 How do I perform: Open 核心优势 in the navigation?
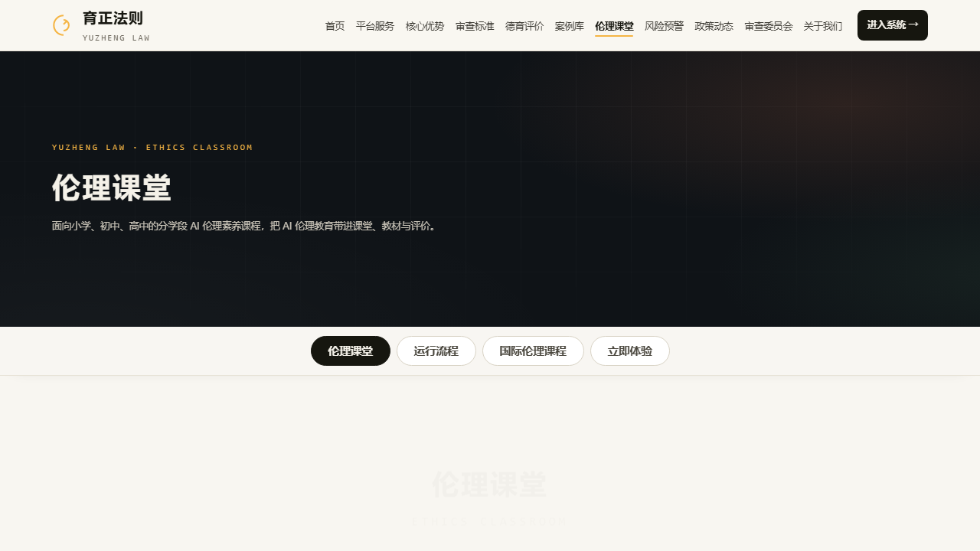pyautogui.click(x=425, y=26)
